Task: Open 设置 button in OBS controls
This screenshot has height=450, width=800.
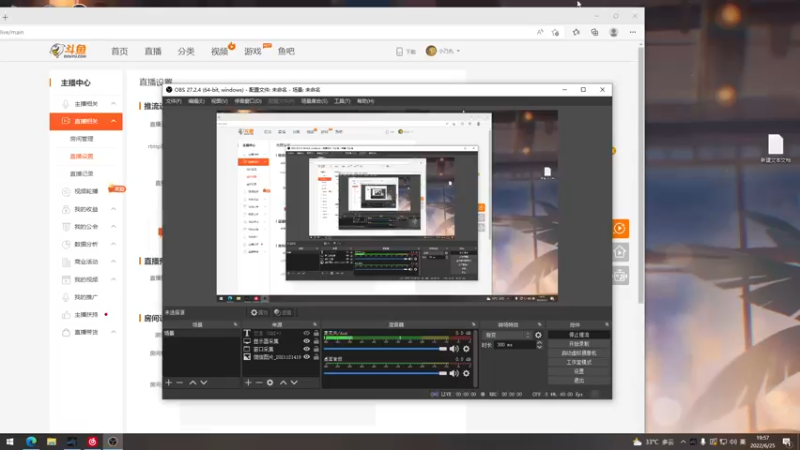Action: [579, 371]
